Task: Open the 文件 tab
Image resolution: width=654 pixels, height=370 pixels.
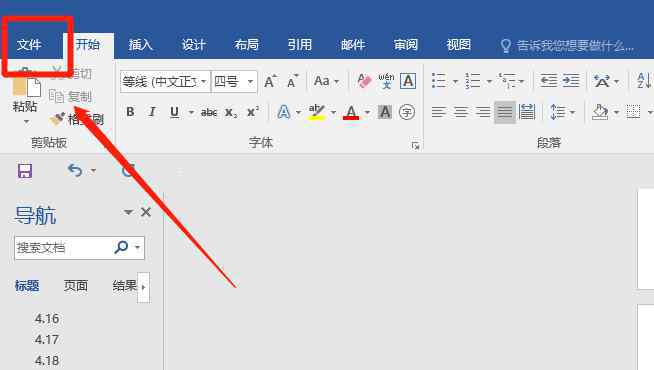Action: click(x=29, y=44)
